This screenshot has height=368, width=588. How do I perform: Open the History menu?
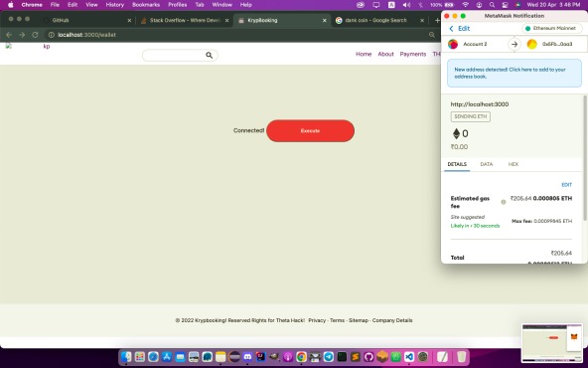115,5
